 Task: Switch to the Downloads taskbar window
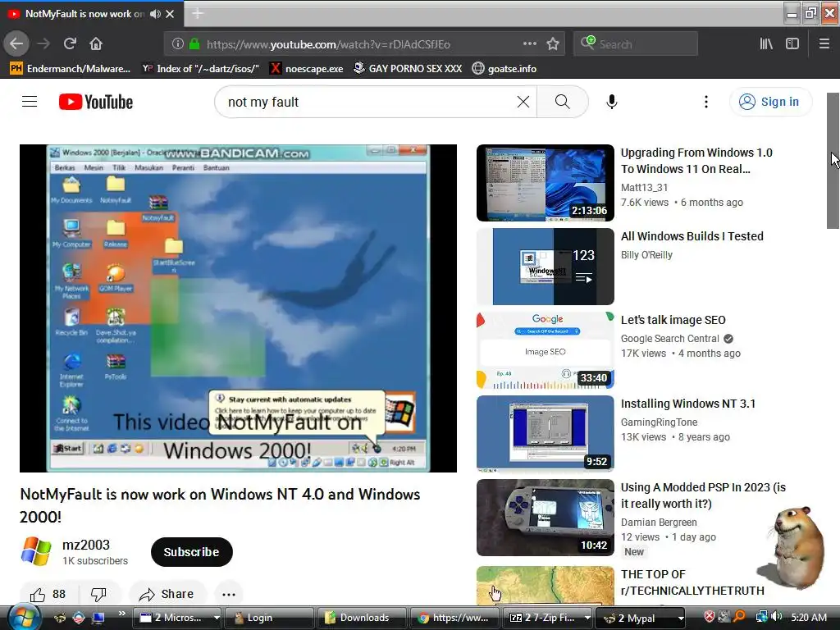(x=362, y=618)
